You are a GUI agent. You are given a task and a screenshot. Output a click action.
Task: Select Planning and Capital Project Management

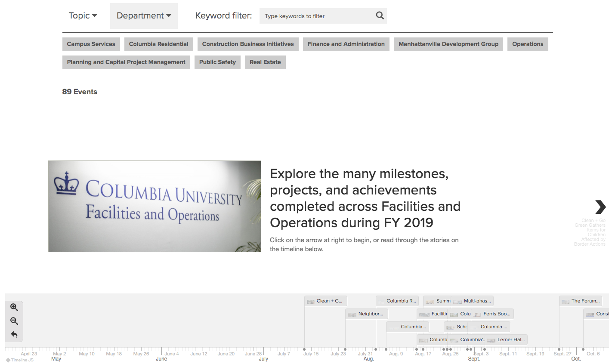tap(126, 62)
